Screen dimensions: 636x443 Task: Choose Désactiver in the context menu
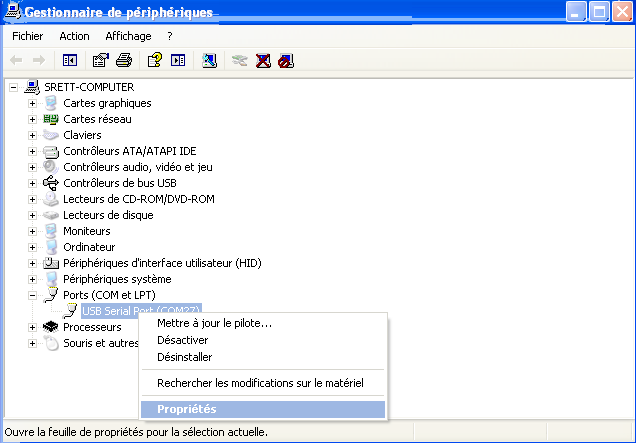pos(263,340)
